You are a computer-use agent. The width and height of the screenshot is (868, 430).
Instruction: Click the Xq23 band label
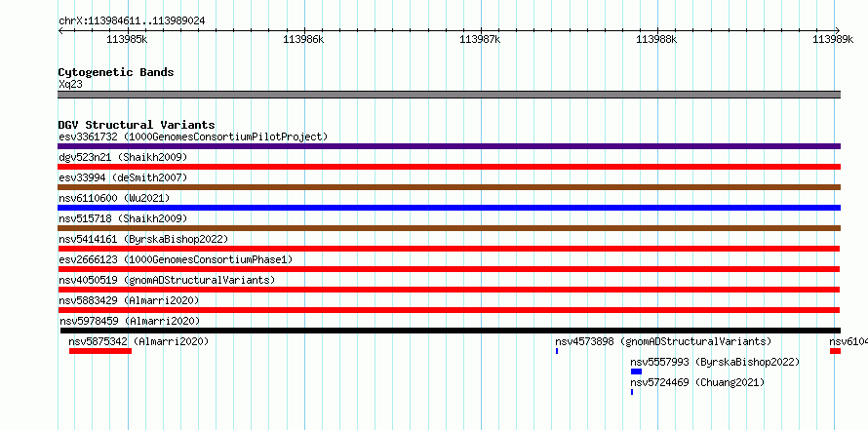[71, 85]
